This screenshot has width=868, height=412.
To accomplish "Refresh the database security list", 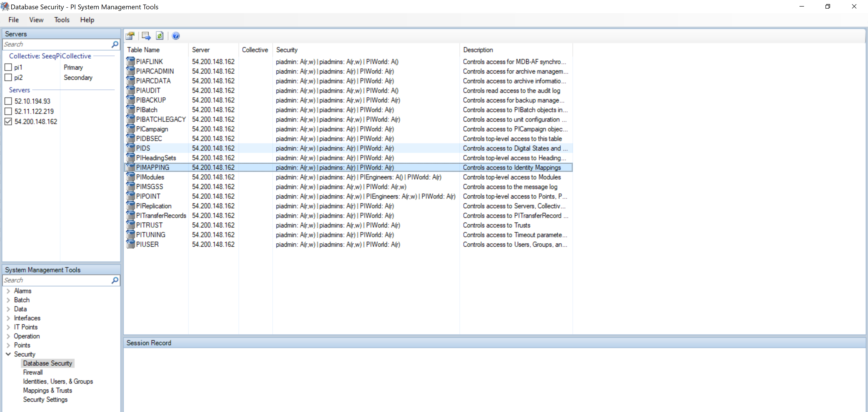I will (x=160, y=36).
